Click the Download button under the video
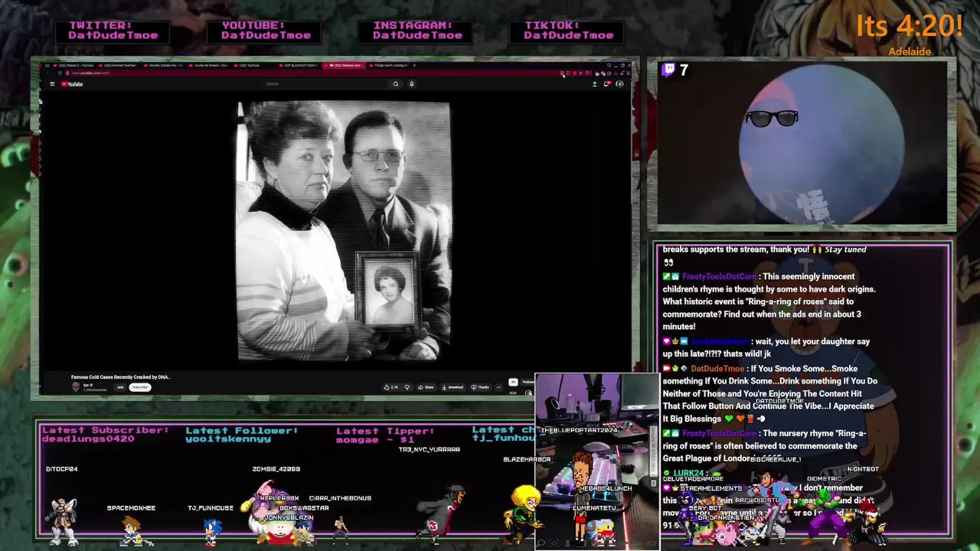This screenshot has height=551, width=980. [452, 387]
